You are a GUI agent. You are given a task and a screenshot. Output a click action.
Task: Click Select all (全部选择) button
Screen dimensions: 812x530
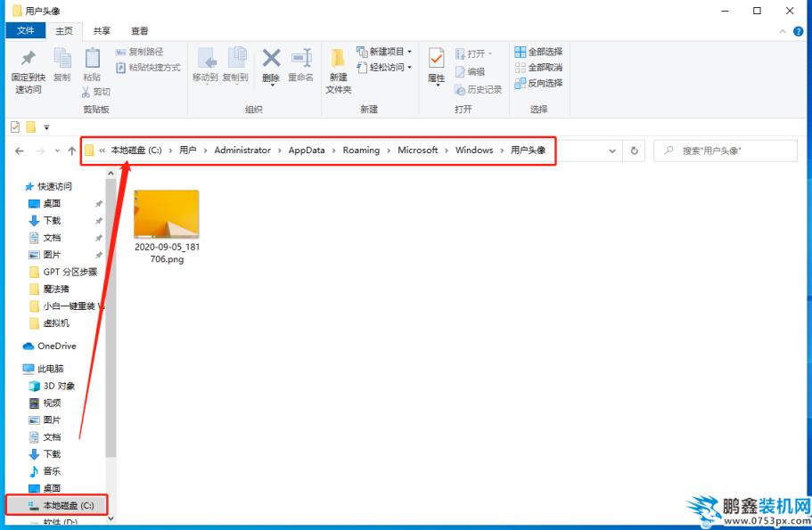(538, 52)
